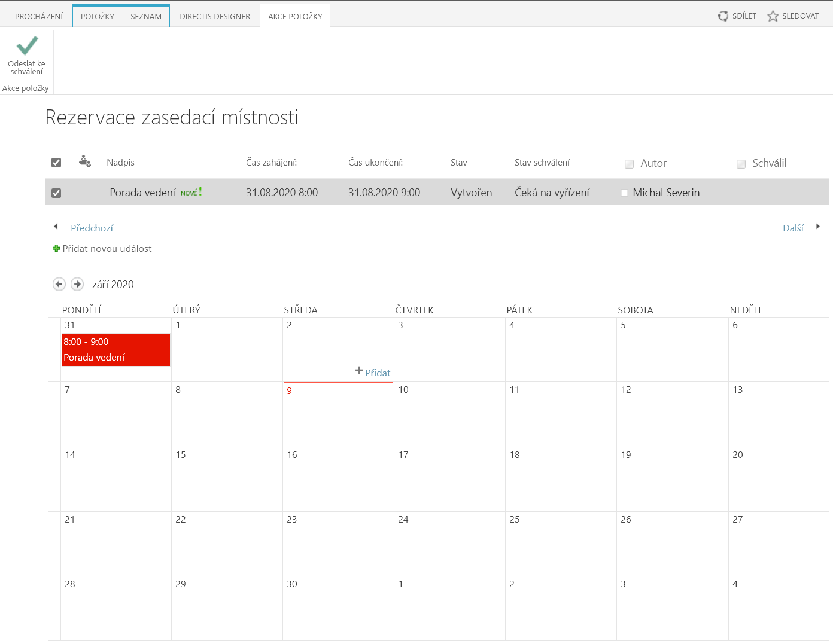Screen dimensions: 833x644
Task: Sort by Nadpis column header
Action: tap(120, 163)
